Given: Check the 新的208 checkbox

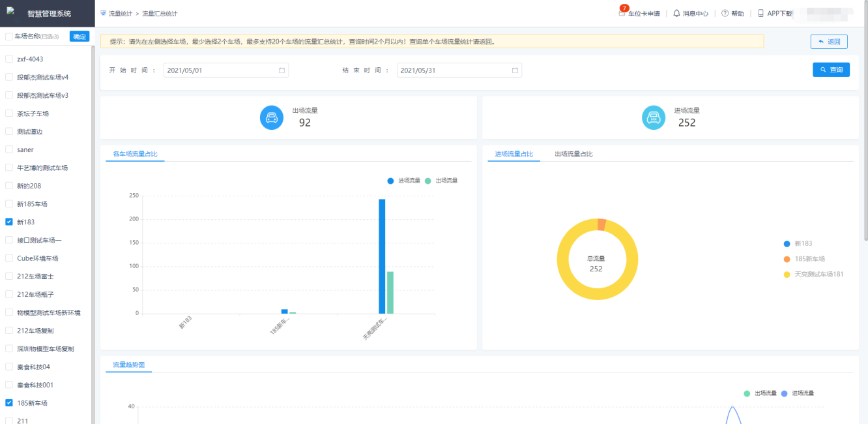Looking at the screenshot, I should 9,186.
